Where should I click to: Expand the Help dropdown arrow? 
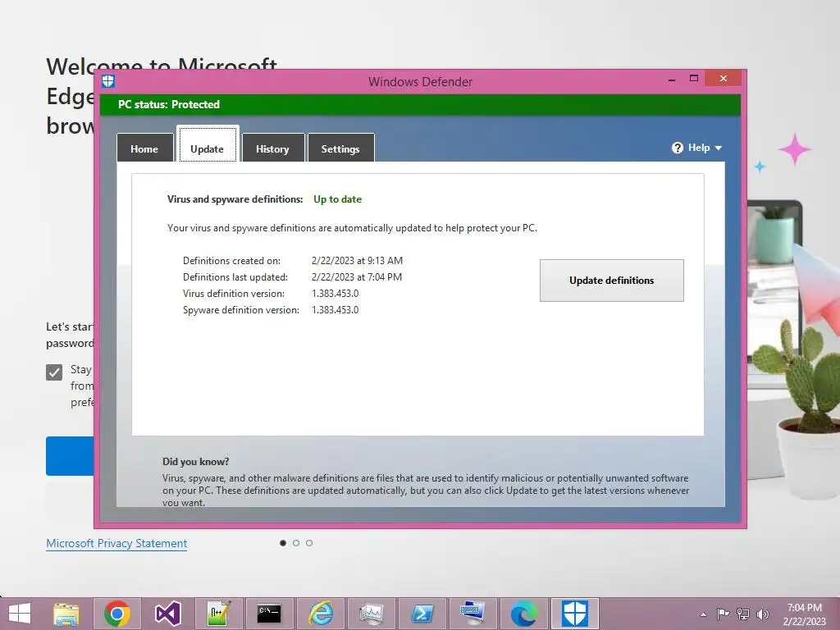pos(719,148)
